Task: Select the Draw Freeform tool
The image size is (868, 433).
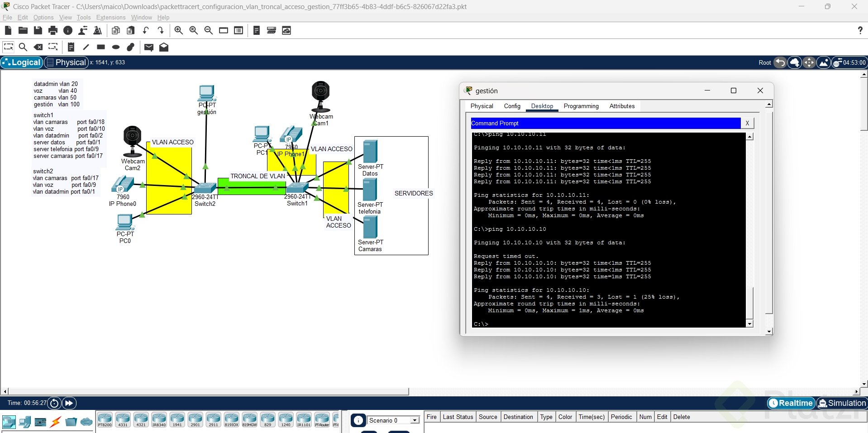Action: tap(131, 47)
